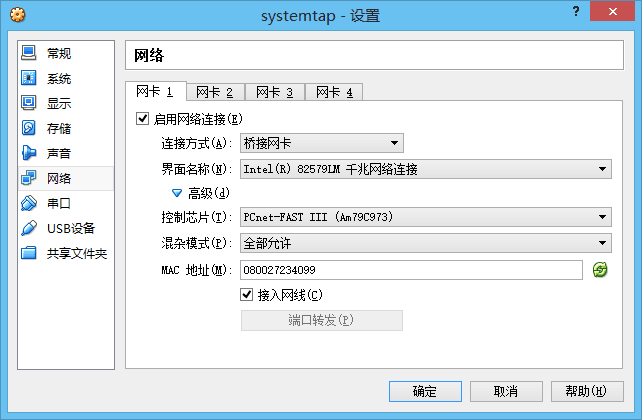Click the question mark help icon in title bar
The height and width of the screenshot is (420, 642).
tap(576, 11)
